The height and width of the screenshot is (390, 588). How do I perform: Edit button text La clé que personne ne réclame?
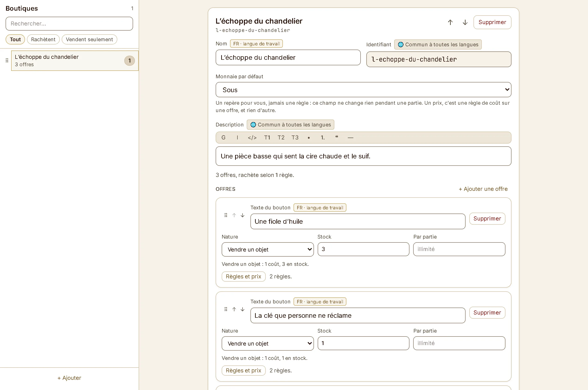click(358, 315)
